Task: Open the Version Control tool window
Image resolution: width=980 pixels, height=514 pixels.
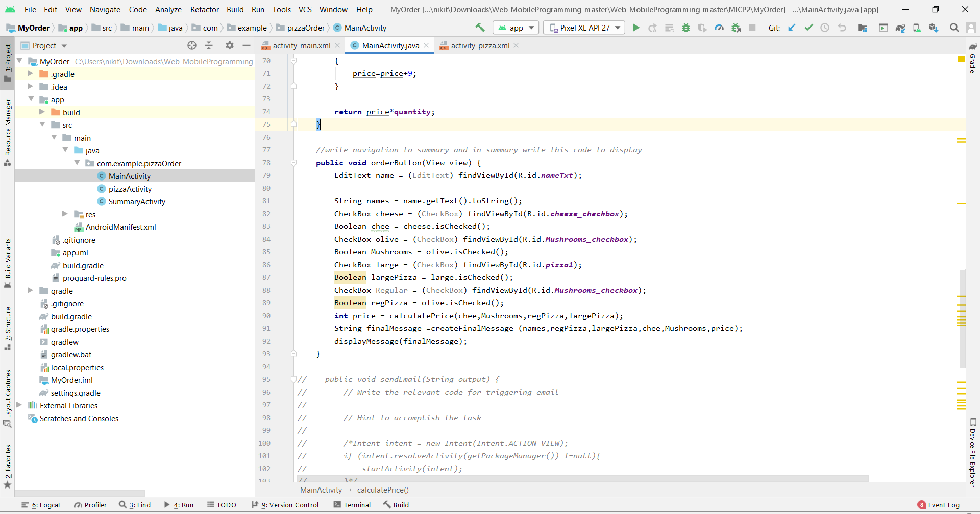Action: 285,505
